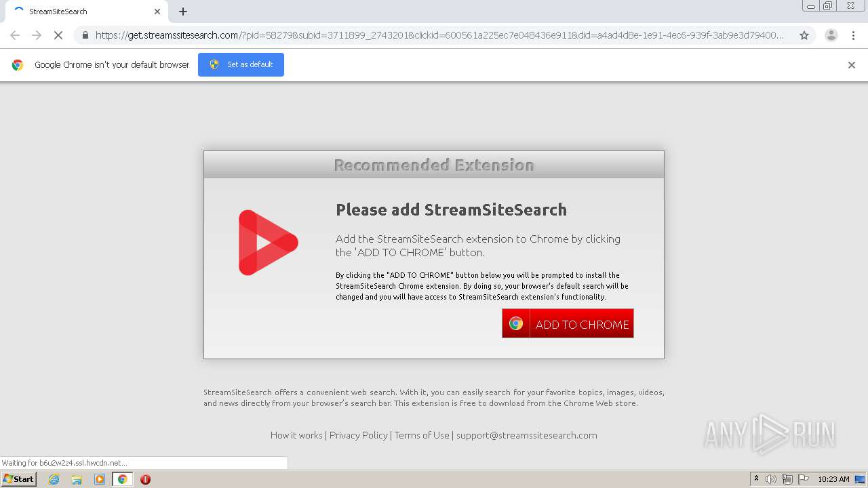Click the 10:23 AM clock
868x488 pixels.
[833, 479]
